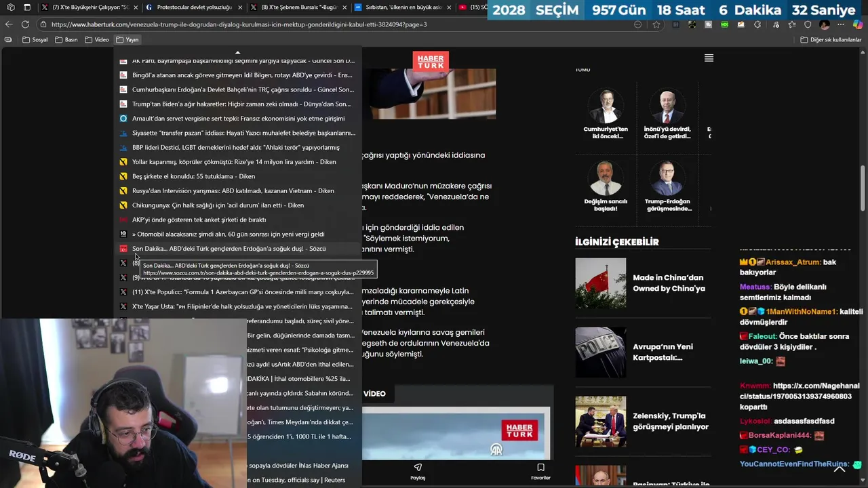Click the Chinese flag article thumbnail
This screenshot has width=868, height=488.
tap(601, 283)
